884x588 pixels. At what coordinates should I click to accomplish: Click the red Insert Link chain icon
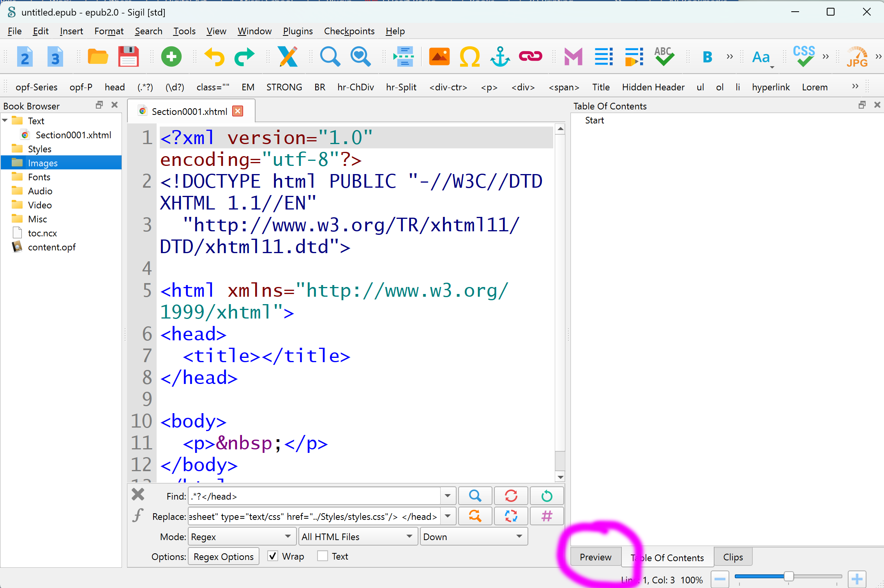click(x=530, y=57)
